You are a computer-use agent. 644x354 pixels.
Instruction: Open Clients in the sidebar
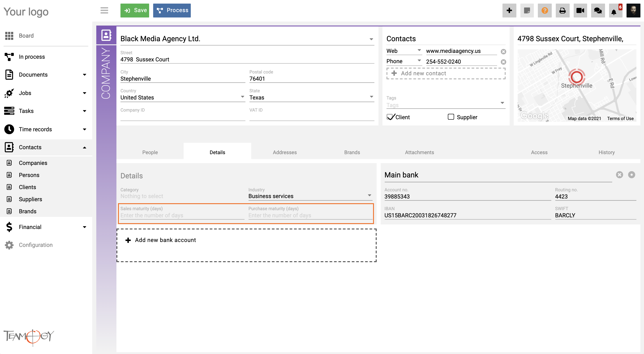(28, 187)
